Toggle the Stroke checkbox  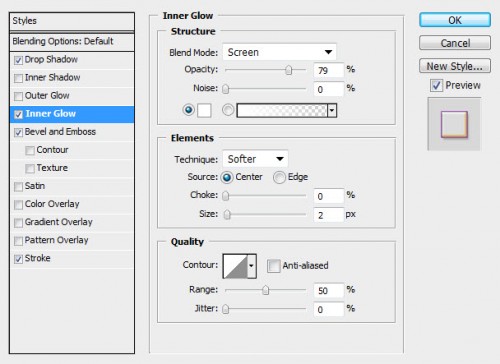(x=18, y=259)
